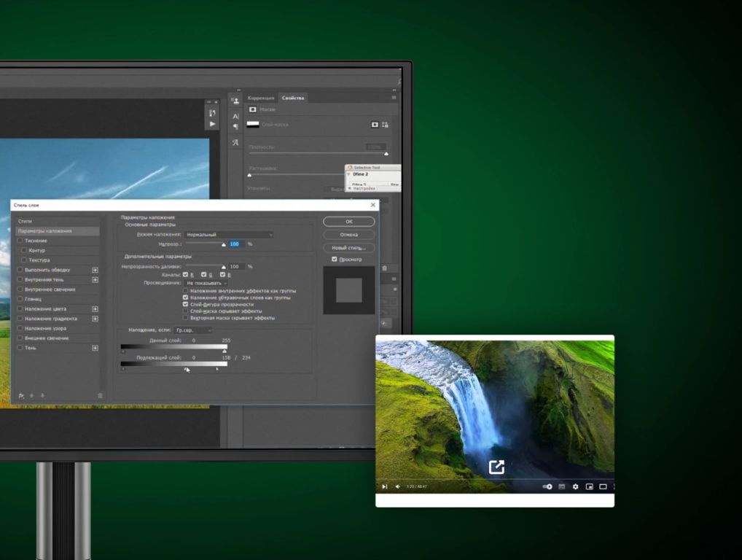This screenshot has width=742, height=560.
Task: Click the open-in-new-window icon on video
Action: pyautogui.click(x=496, y=467)
